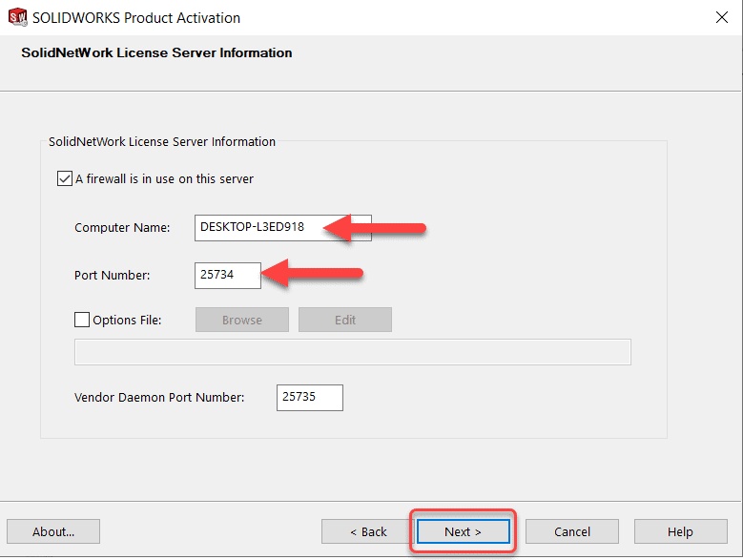This screenshot has width=743, height=560.
Task: Enable the Options File checkbox
Action: tap(82, 320)
